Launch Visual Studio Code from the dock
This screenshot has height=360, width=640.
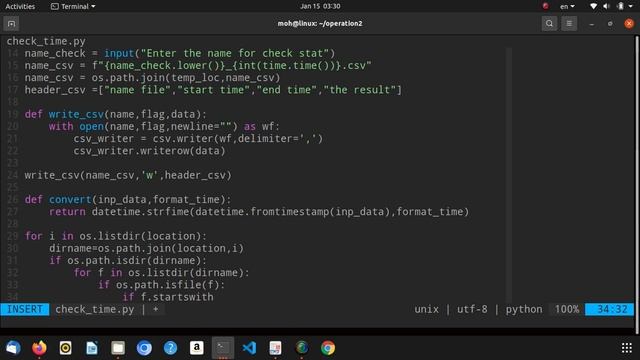point(249,348)
